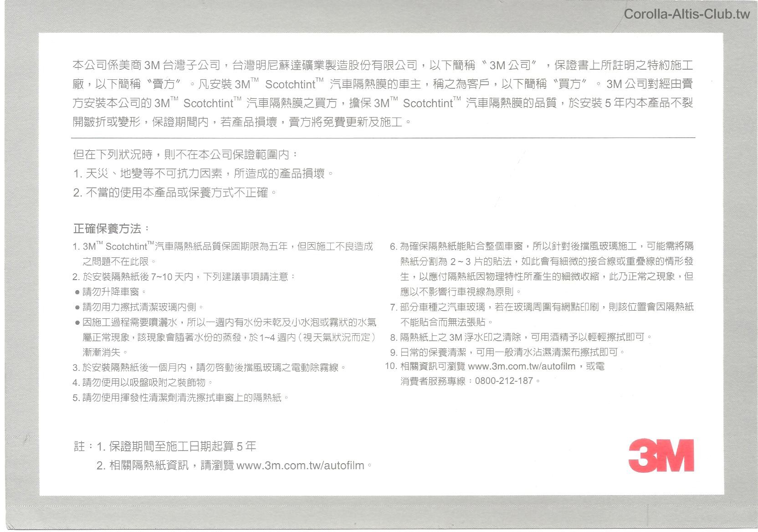The image size is (758, 532).
Task: Click the hotline number 0800-212-187
Action: tap(504, 381)
